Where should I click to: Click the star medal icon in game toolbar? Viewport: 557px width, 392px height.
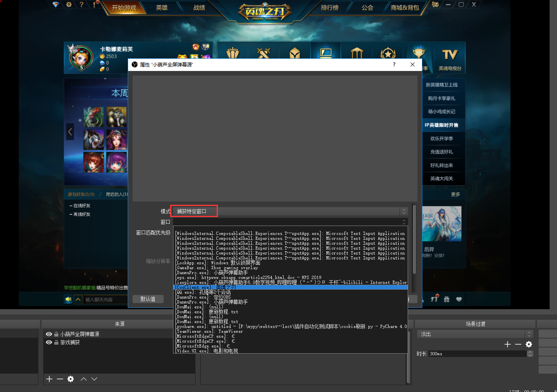pyautogui.click(x=388, y=53)
